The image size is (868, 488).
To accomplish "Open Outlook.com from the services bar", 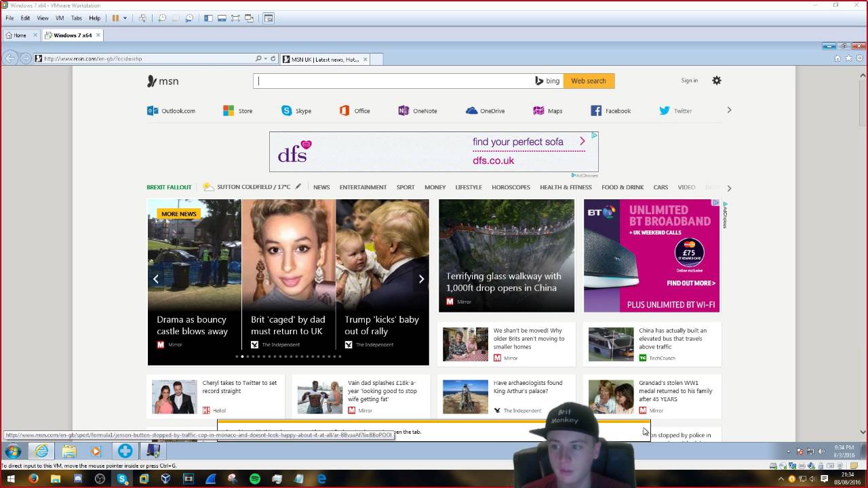I will point(171,110).
